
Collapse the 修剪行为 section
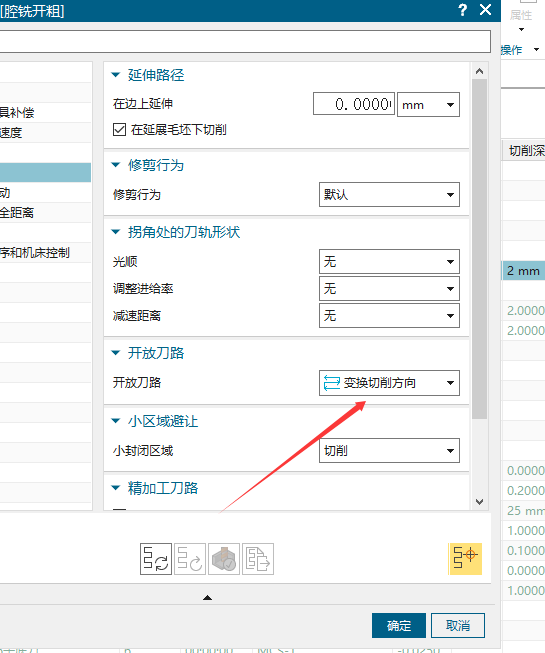click(x=116, y=165)
